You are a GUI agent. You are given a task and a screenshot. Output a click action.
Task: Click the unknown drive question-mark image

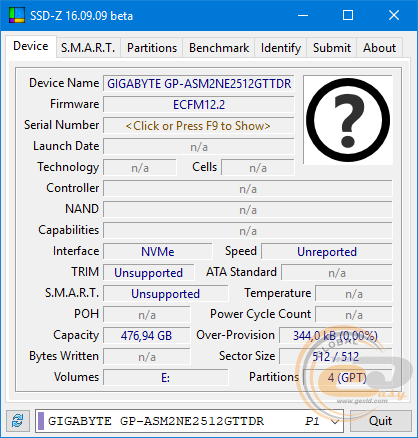pos(348,120)
